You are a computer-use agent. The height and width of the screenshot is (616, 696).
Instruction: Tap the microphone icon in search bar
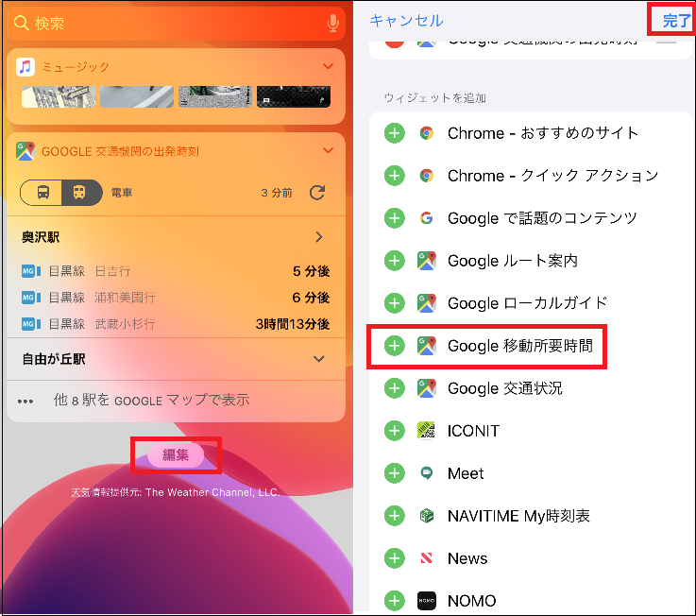[x=332, y=23]
